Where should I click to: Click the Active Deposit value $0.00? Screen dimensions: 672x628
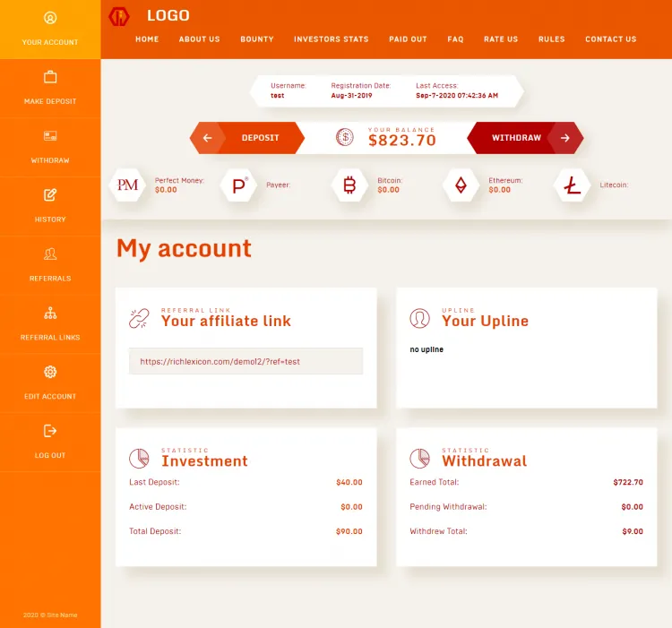pos(351,507)
